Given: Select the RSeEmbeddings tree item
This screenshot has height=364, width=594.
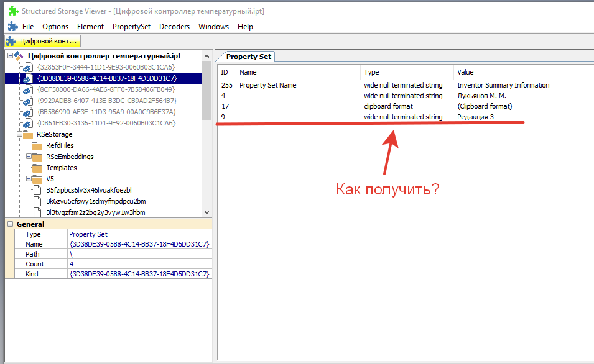Looking at the screenshot, I should (70, 157).
